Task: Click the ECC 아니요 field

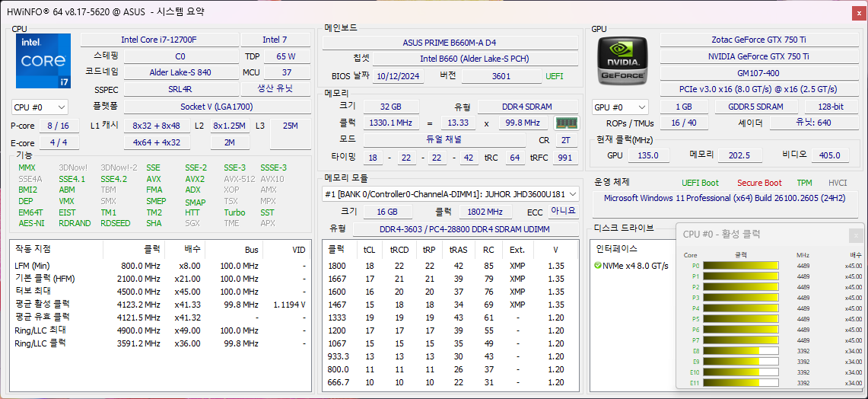Action: [564, 211]
